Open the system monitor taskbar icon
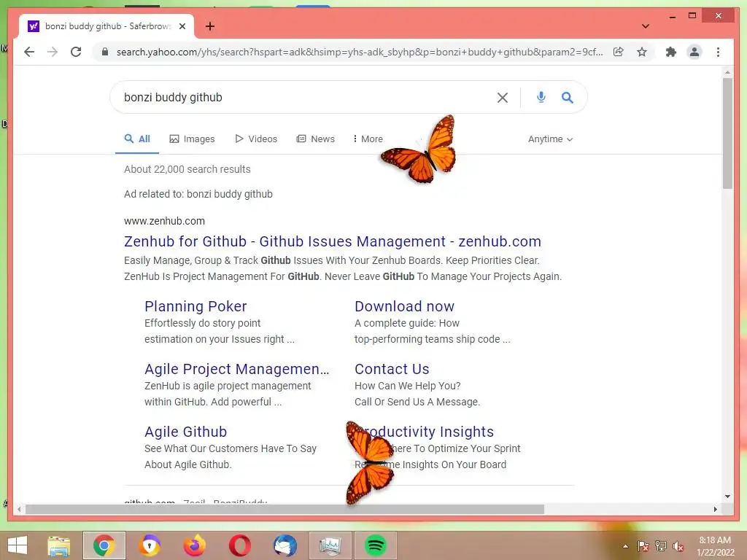Image resolution: width=747 pixels, height=560 pixels. 330,545
